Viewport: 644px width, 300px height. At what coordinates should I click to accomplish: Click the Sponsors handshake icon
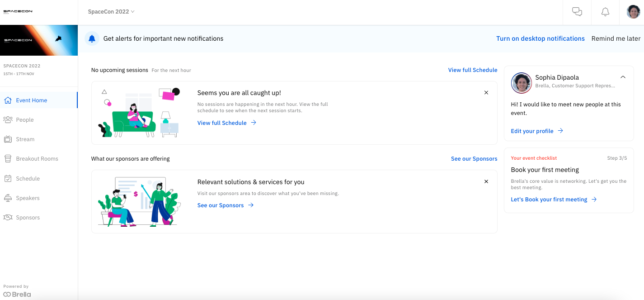pos(8,218)
